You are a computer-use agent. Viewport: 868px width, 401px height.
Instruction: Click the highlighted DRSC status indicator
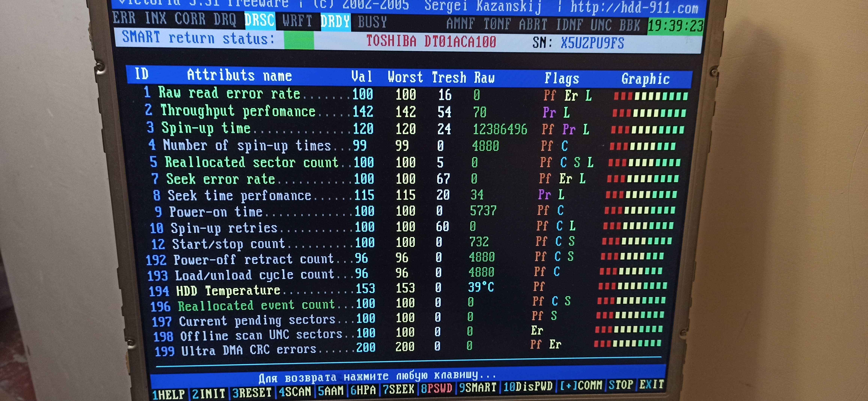click(260, 20)
